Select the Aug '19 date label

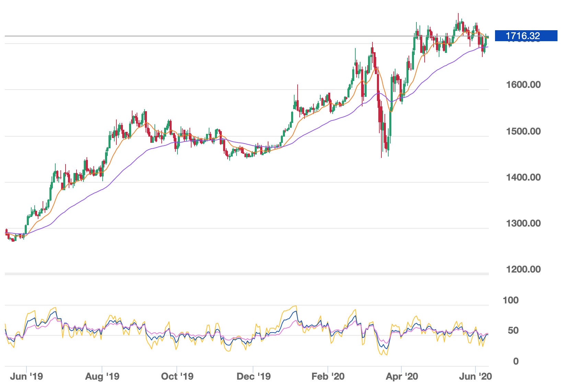coord(102,377)
